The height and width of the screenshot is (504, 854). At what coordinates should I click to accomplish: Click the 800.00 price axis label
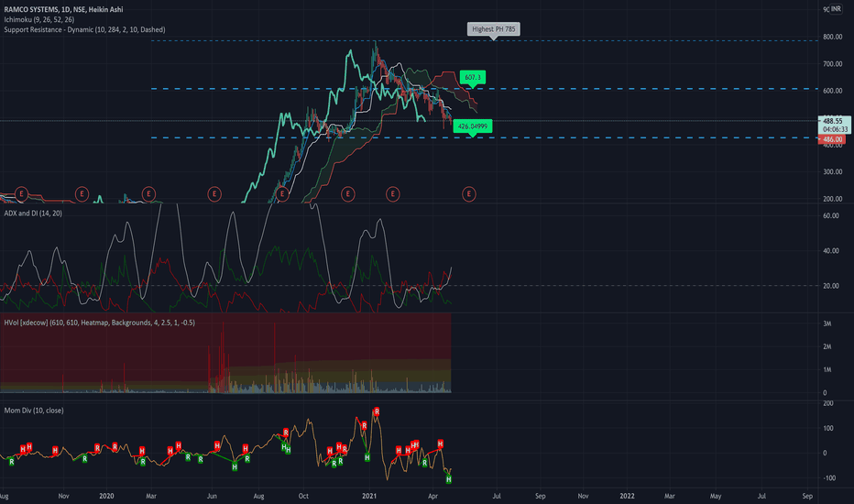(x=833, y=37)
